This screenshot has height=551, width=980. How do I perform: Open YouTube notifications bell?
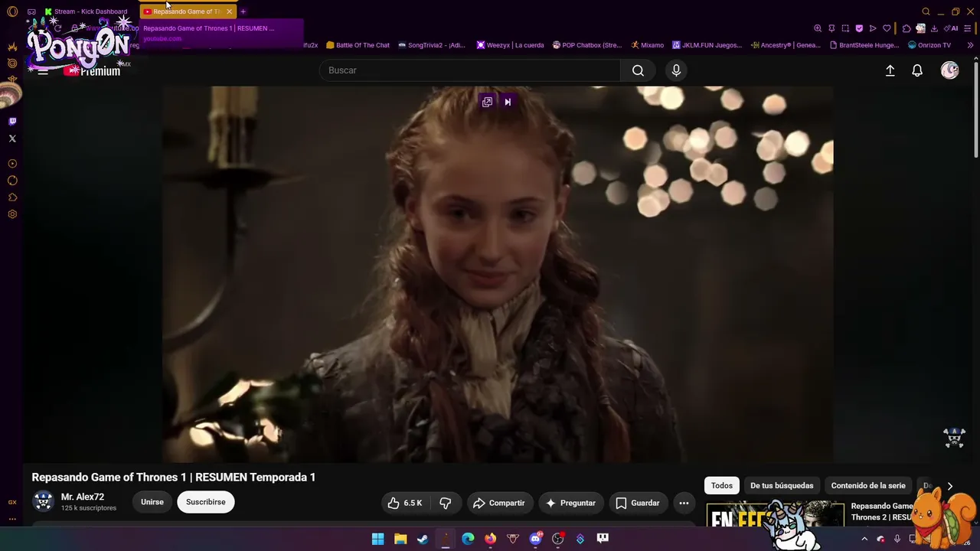[x=917, y=70]
